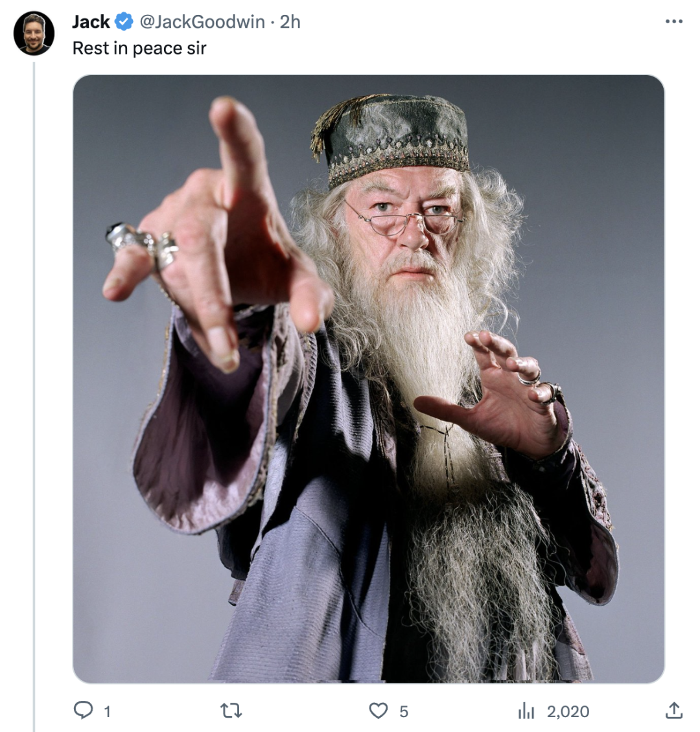Click the reply count number 1

(107, 711)
